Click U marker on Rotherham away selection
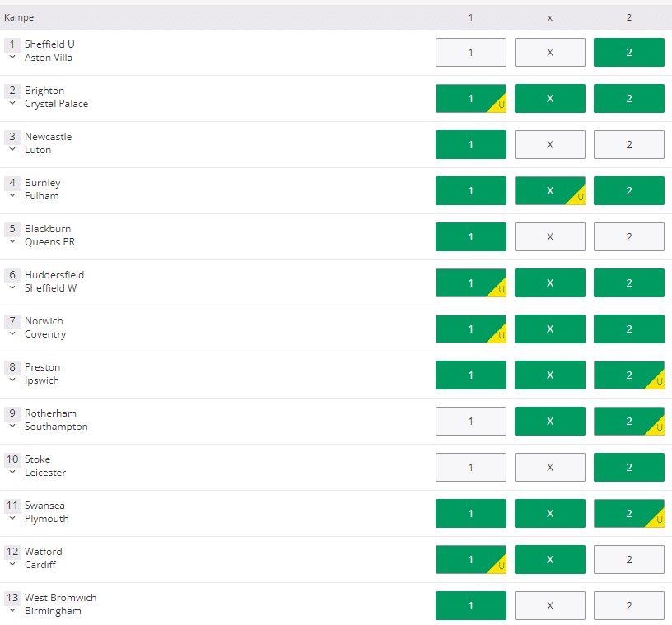Screen dimensions: 672x625 click(x=659, y=428)
